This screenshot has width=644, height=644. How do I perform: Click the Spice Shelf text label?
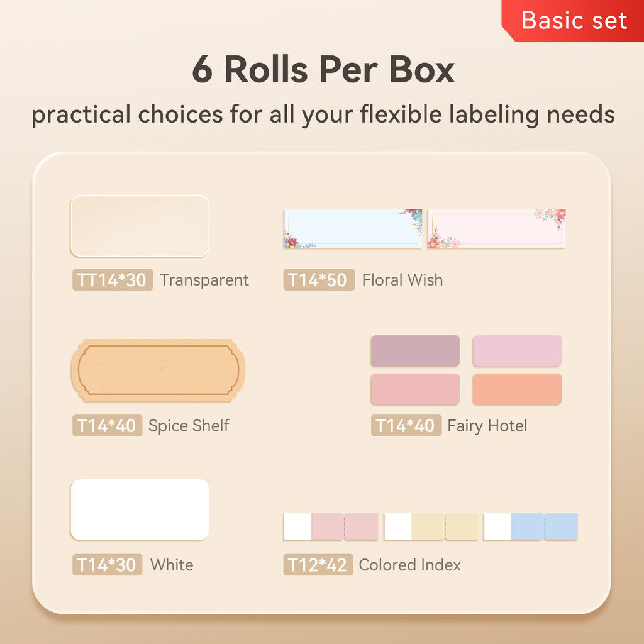[189, 426]
